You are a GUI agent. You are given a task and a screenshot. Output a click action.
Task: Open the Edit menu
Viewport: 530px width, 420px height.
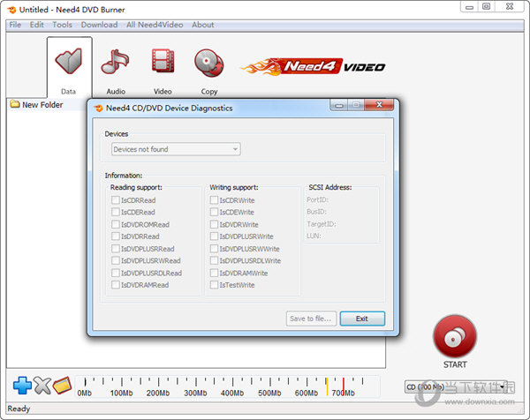click(37, 25)
